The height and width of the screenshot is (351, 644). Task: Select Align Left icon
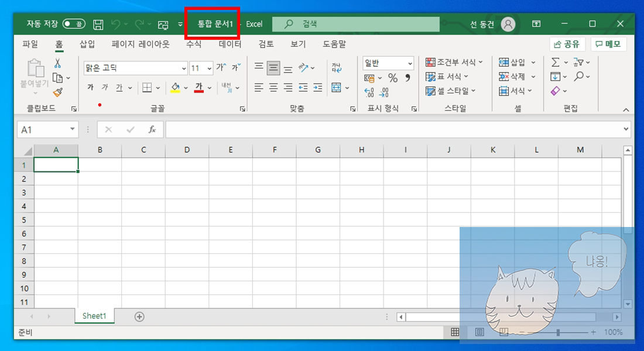click(258, 87)
